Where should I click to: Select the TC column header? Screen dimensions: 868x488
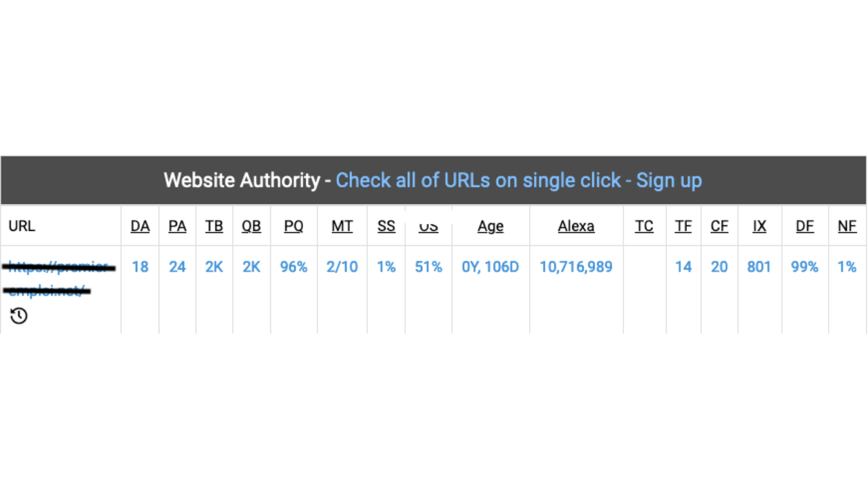[x=644, y=226]
